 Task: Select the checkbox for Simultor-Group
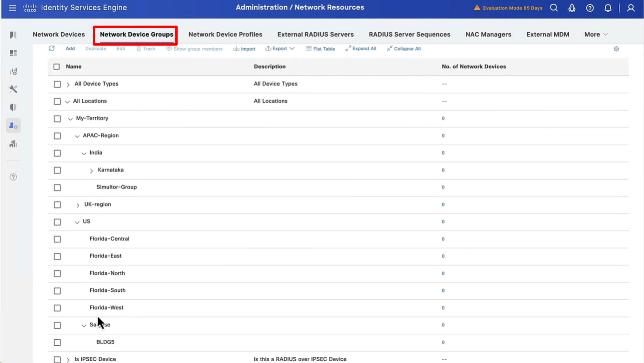57,188
